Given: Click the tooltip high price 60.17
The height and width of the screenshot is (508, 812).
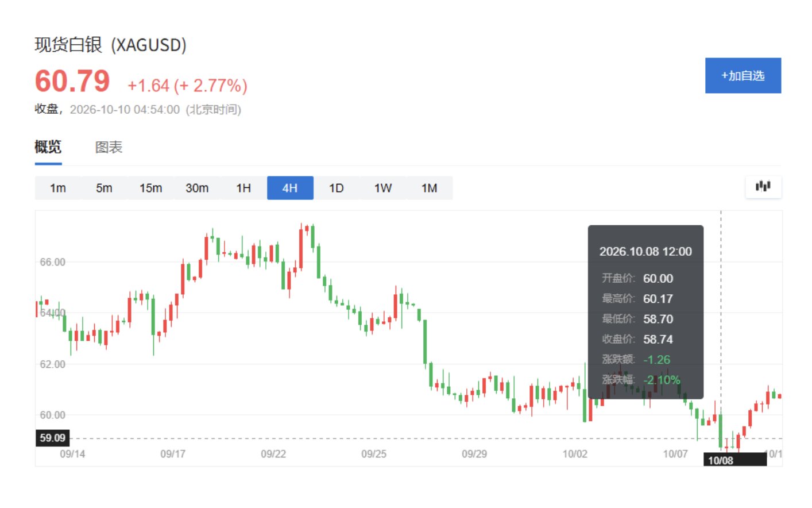Looking at the screenshot, I should 658,299.
